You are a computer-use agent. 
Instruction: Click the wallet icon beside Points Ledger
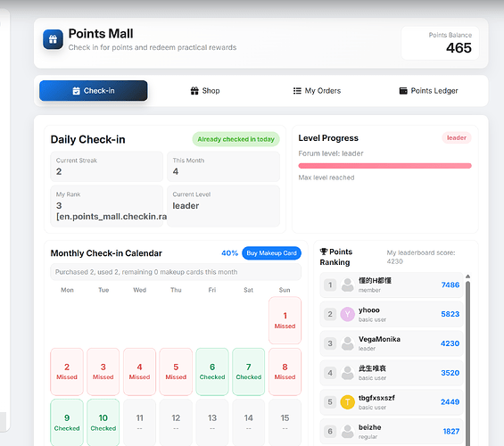point(403,91)
